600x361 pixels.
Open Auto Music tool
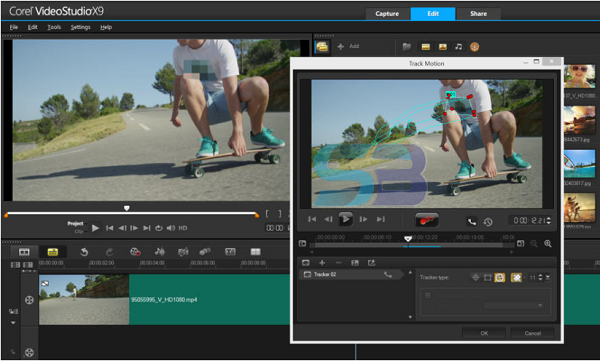tap(183, 252)
